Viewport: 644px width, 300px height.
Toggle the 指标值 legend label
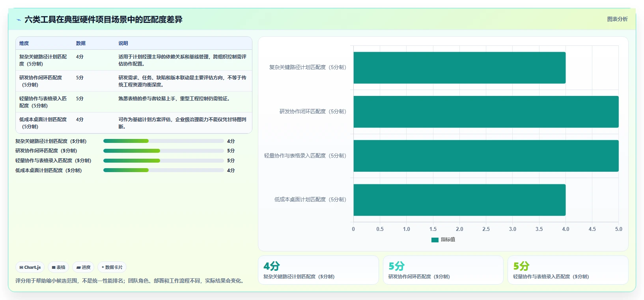448,240
